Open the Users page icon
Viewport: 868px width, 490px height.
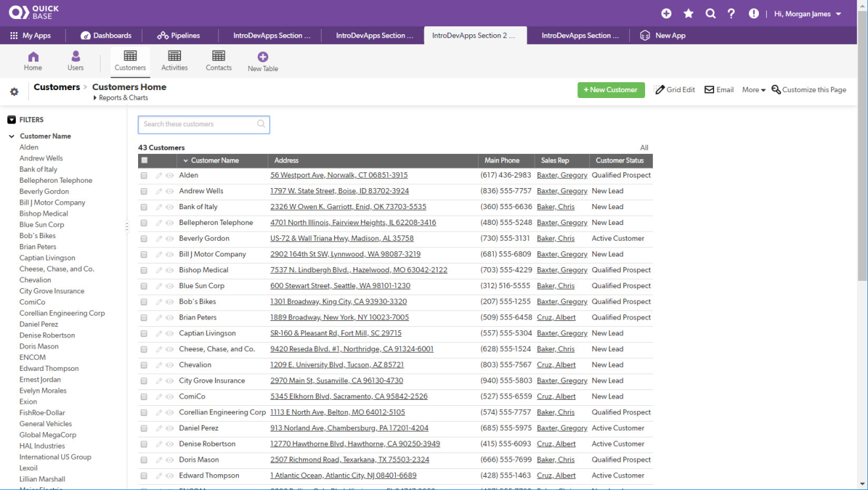(76, 57)
